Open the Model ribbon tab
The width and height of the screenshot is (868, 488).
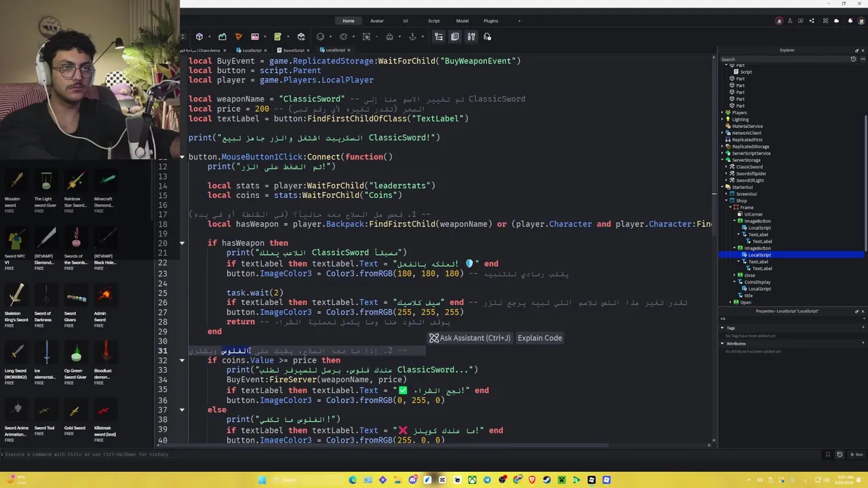pyautogui.click(x=462, y=21)
